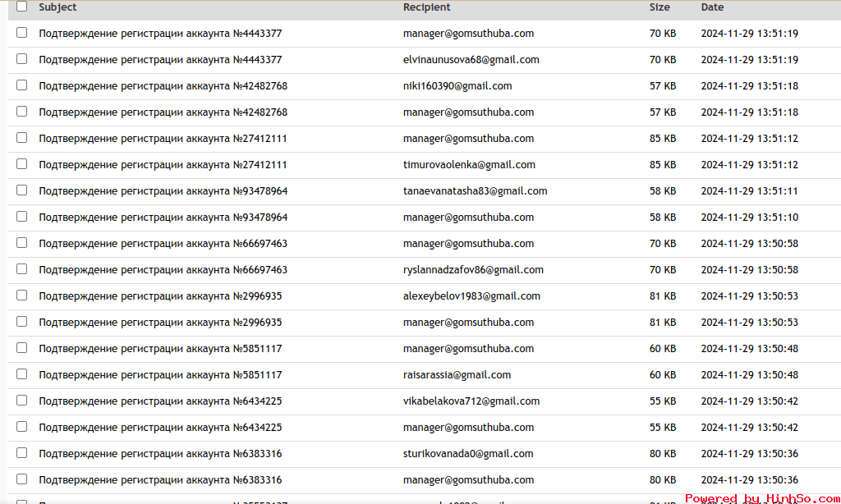Tick the №27412111 manager@gomsuthuba.com row checkbox
Image resolution: width=841 pixels, height=504 pixels.
point(21,138)
